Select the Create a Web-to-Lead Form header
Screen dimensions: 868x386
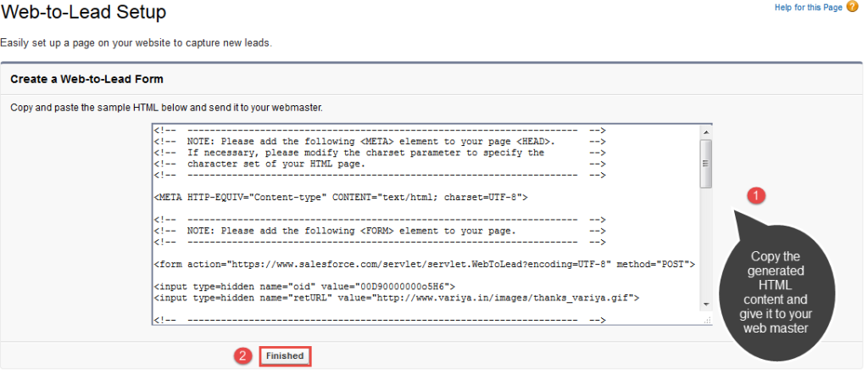pos(87,79)
